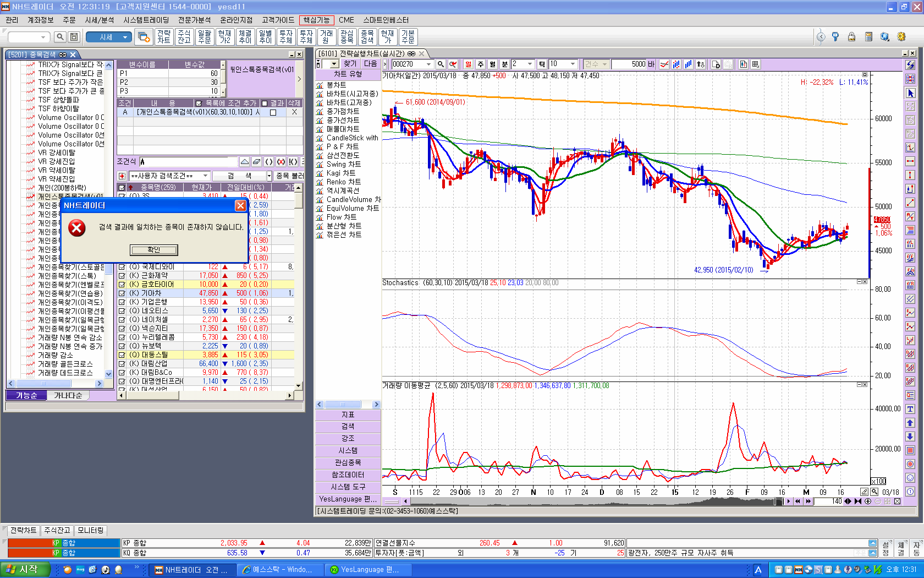
Task: Select the minute (분) chart period
Action: 504,64
